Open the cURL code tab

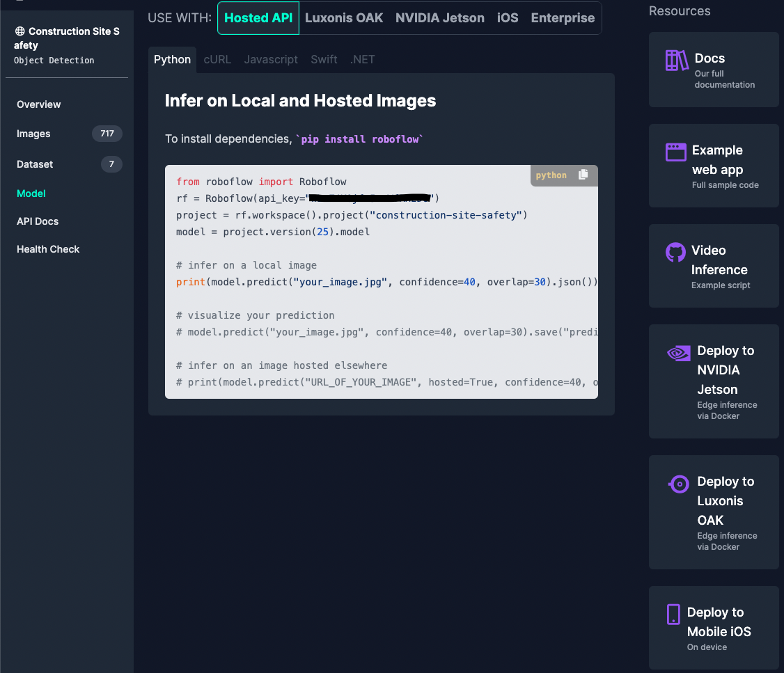[x=217, y=59]
